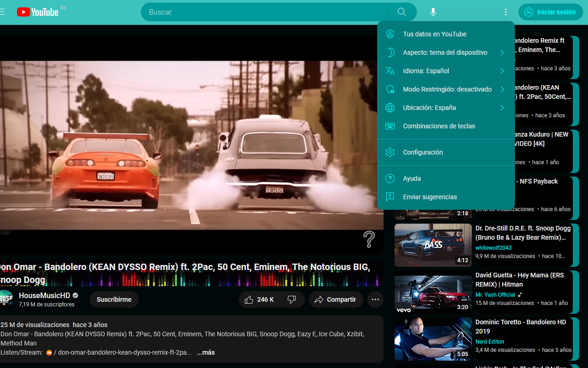Click the Compartir share button

pos(336,299)
